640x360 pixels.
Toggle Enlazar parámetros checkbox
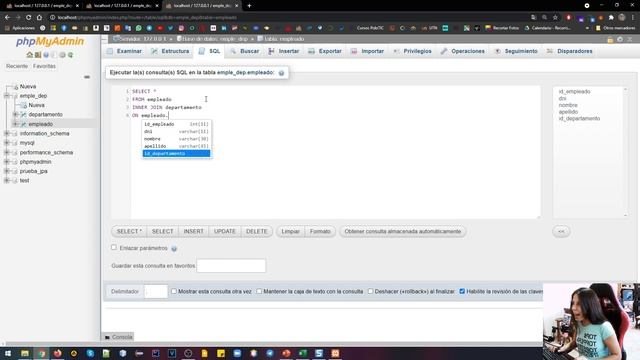tap(114, 247)
